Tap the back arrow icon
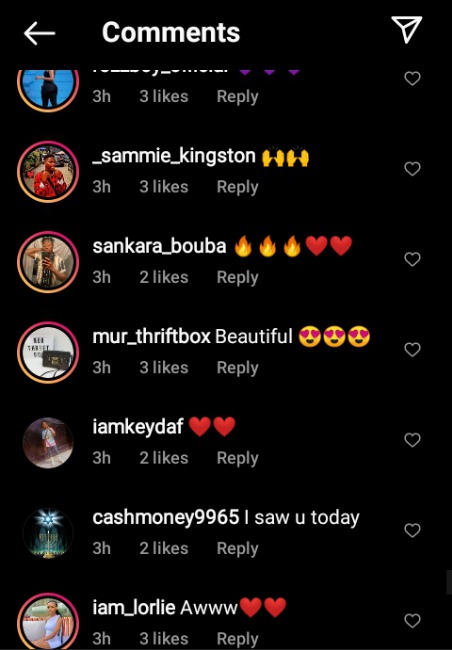This screenshot has width=452, height=650. (39, 33)
